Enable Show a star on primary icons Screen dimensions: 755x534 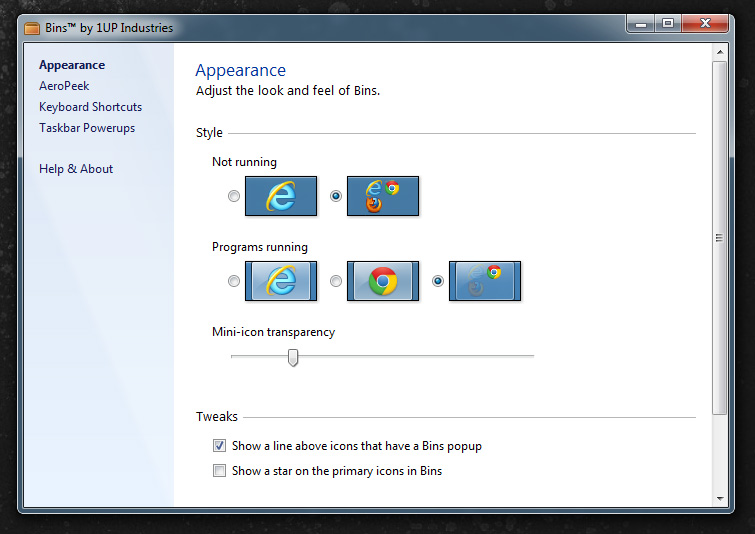(x=219, y=470)
